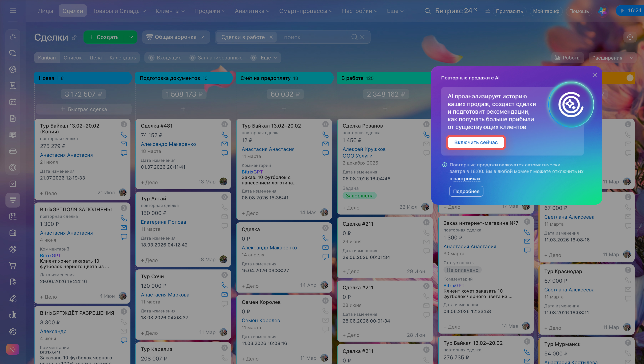The width and height of the screenshot is (644, 364).
Task: Click phone icon on Сделка #481 card
Action: click(x=224, y=135)
